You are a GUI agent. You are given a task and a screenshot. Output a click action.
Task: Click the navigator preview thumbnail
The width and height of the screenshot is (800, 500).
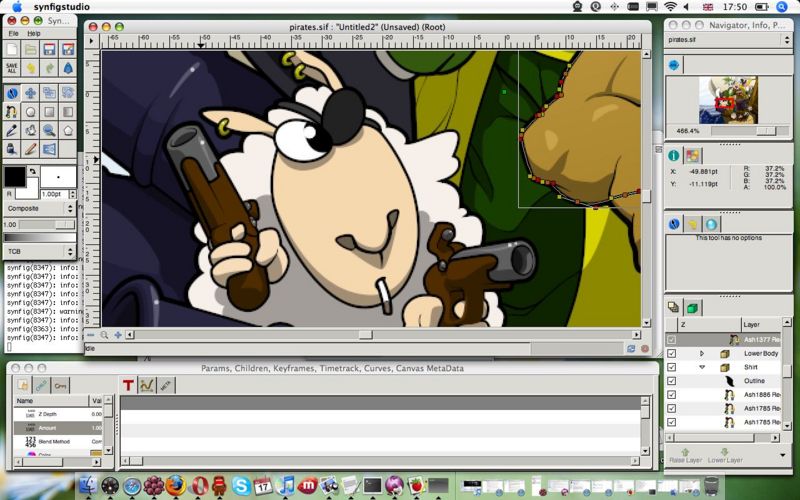728,100
